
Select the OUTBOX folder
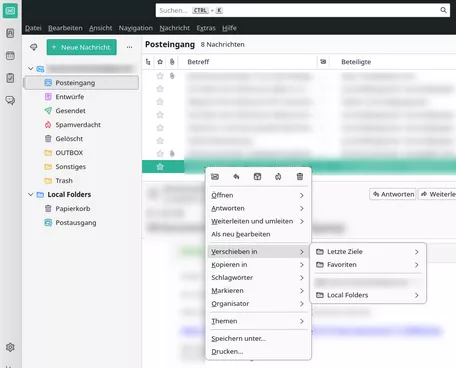[81, 153]
